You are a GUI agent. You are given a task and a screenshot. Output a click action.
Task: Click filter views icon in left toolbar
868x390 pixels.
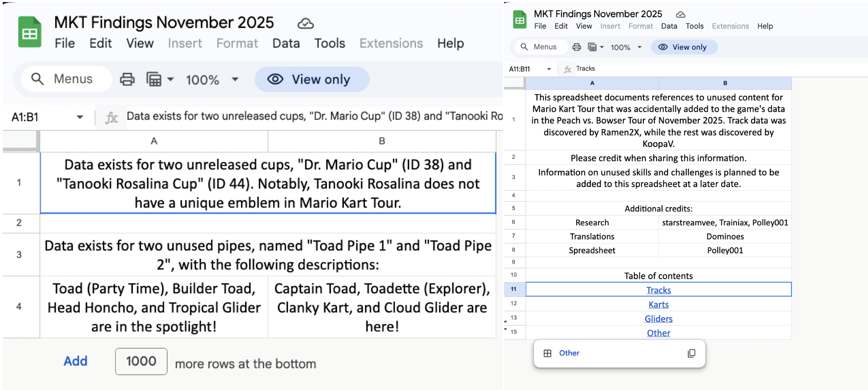pos(154,79)
